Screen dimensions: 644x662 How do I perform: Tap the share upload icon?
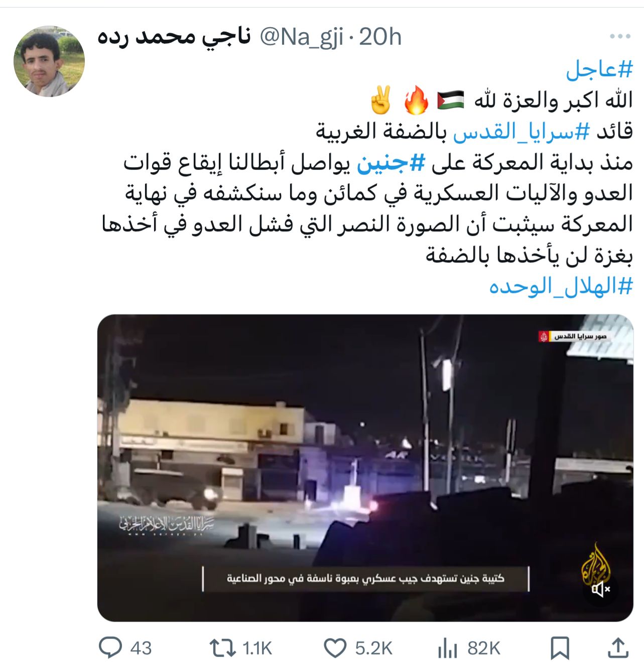click(x=618, y=647)
